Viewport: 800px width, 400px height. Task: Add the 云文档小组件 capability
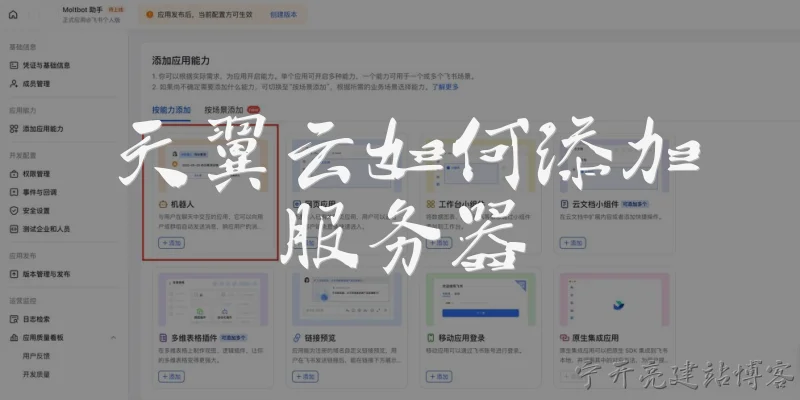pyautogui.click(x=573, y=243)
